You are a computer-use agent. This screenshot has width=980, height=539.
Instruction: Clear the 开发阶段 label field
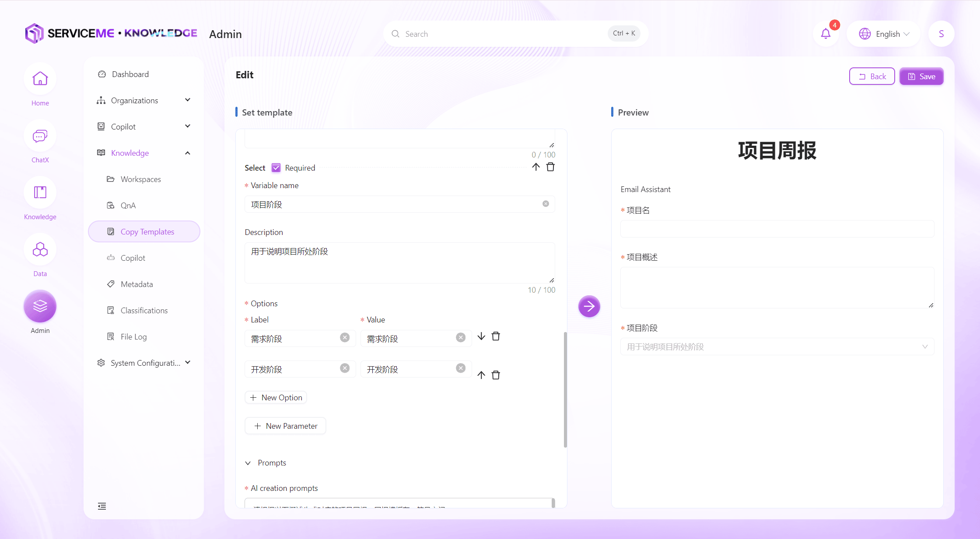345,368
